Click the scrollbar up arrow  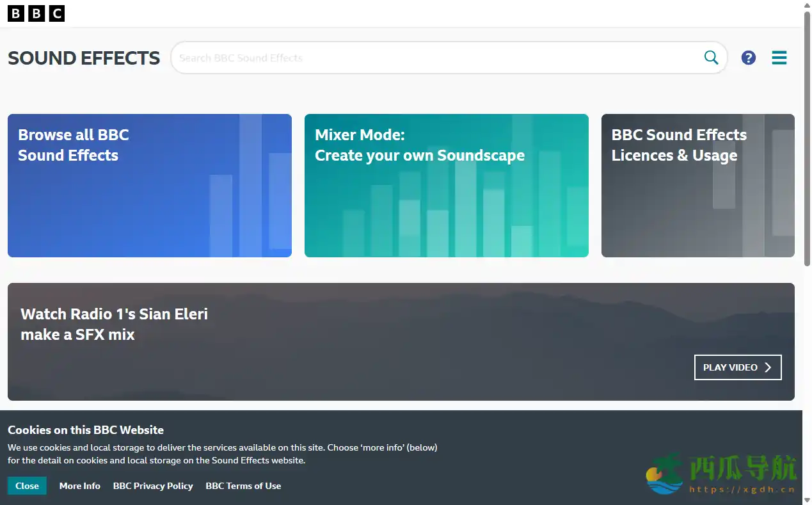[807, 4]
